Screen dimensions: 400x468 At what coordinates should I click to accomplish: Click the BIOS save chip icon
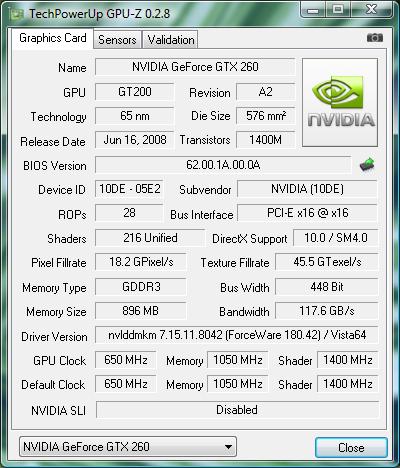point(367,164)
